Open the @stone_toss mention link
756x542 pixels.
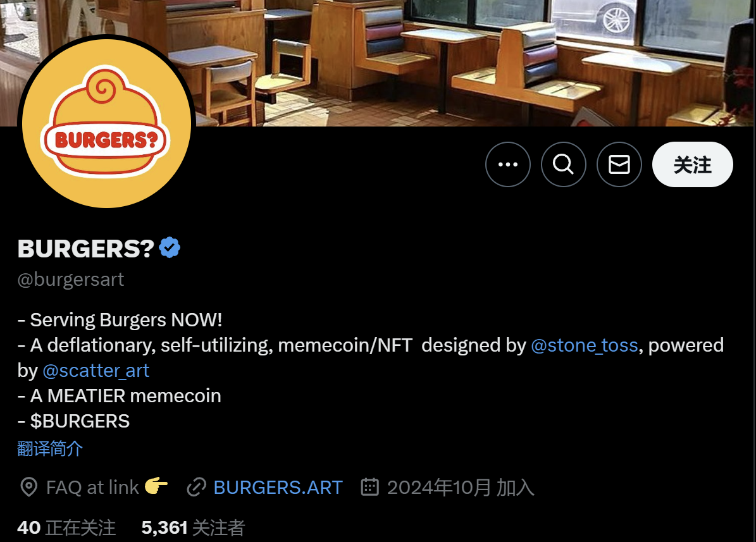click(x=585, y=345)
